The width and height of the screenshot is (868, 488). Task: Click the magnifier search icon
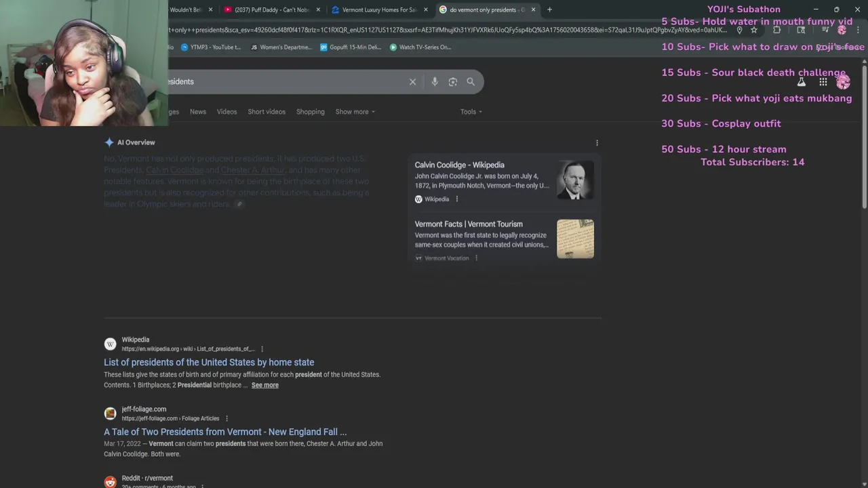471,82
